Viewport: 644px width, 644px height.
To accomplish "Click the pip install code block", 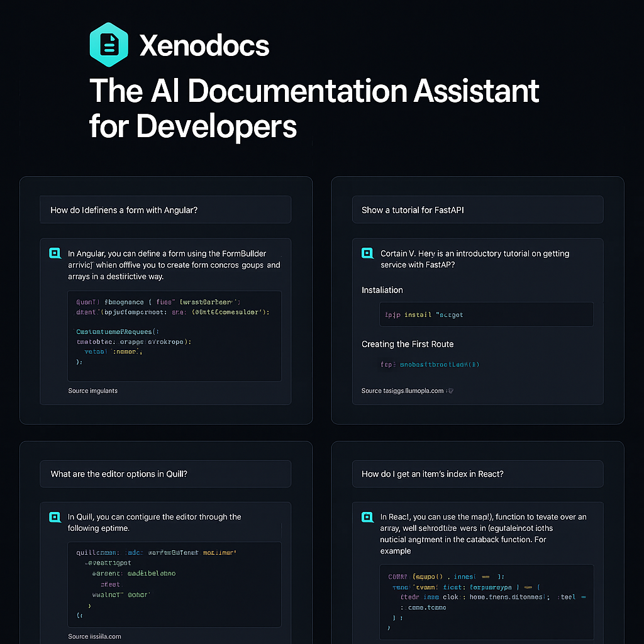I will (486, 314).
